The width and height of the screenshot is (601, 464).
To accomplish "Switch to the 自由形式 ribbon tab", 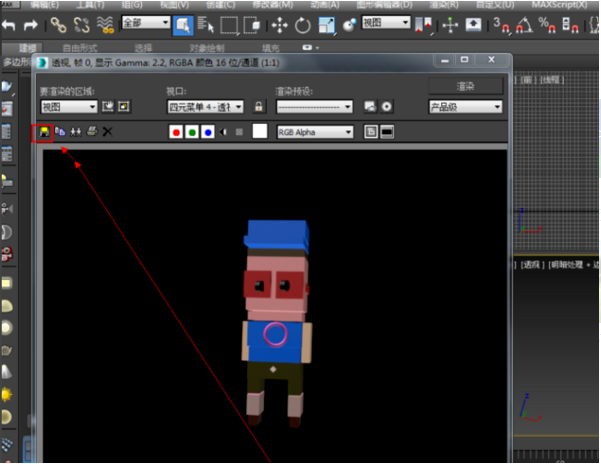I will tap(80, 48).
